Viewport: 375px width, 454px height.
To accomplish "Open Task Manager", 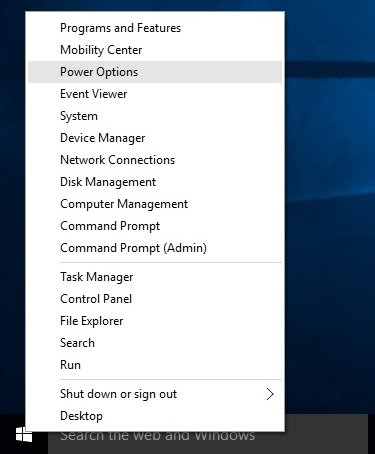I will point(155,277).
